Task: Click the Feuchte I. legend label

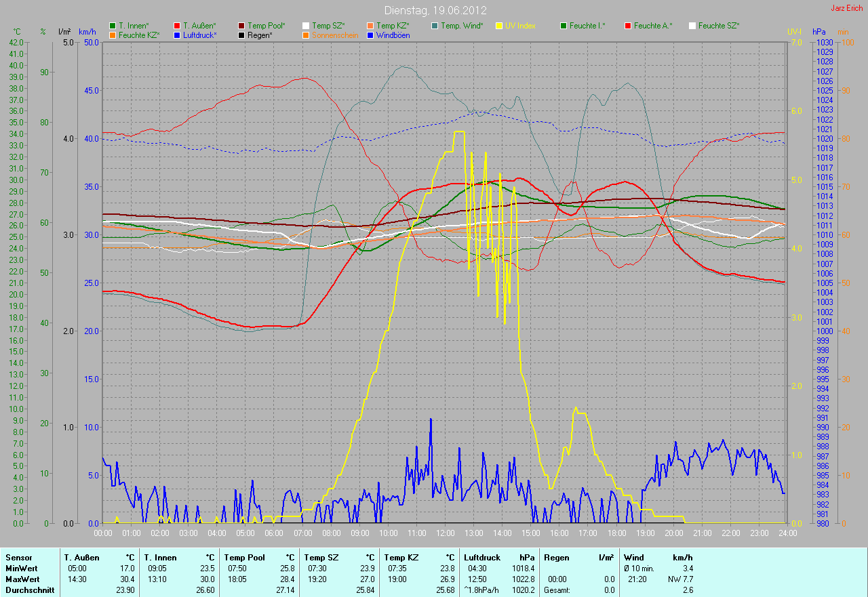Action: 587,26
